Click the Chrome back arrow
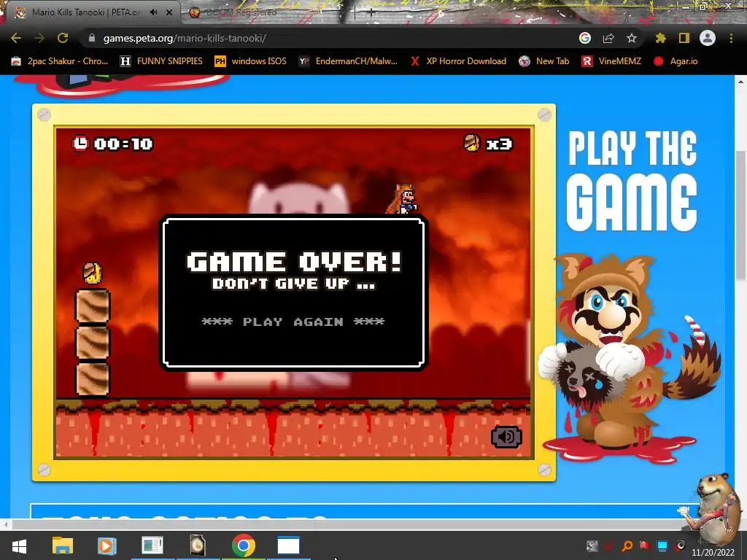The height and width of the screenshot is (560, 747). [x=16, y=38]
